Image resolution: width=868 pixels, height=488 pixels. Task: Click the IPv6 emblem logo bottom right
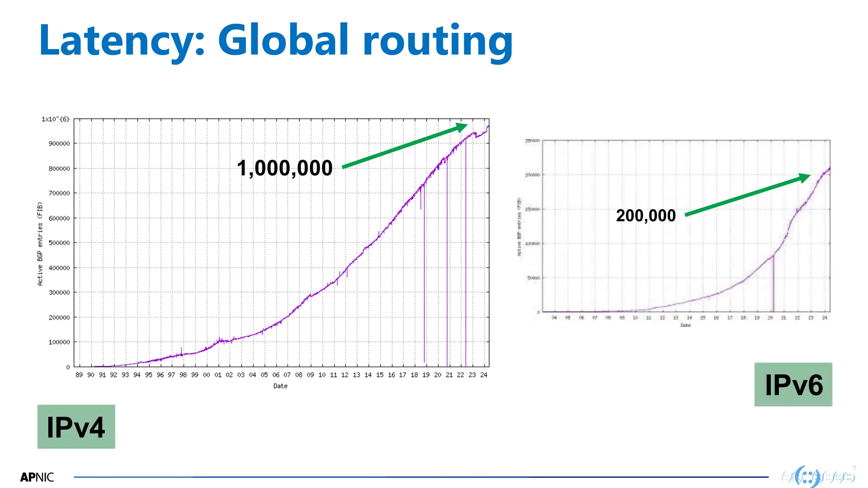point(818,477)
